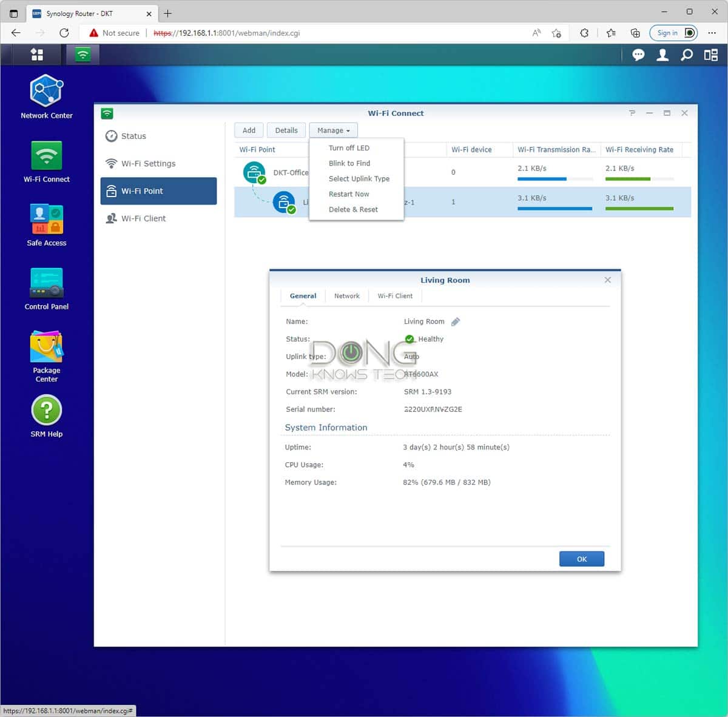The image size is (728, 717).
Task: Click the browser address bar URL
Action: [227, 33]
